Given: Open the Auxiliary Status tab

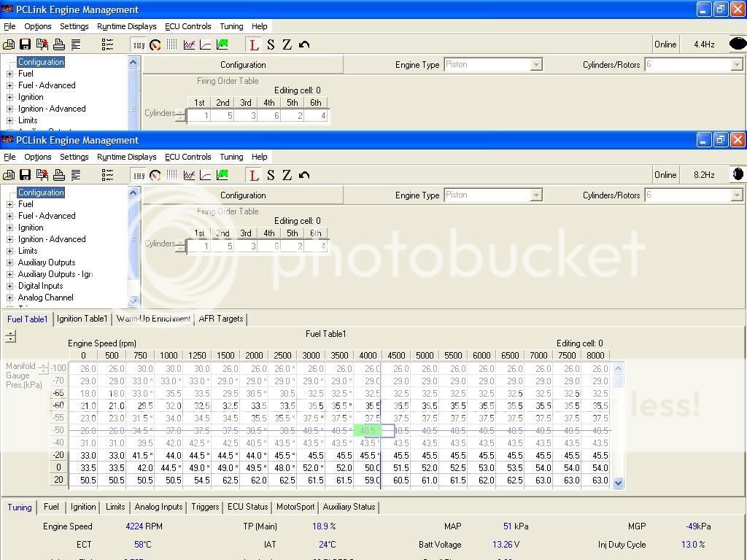Looking at the screenshot, I should pos(349,507).
